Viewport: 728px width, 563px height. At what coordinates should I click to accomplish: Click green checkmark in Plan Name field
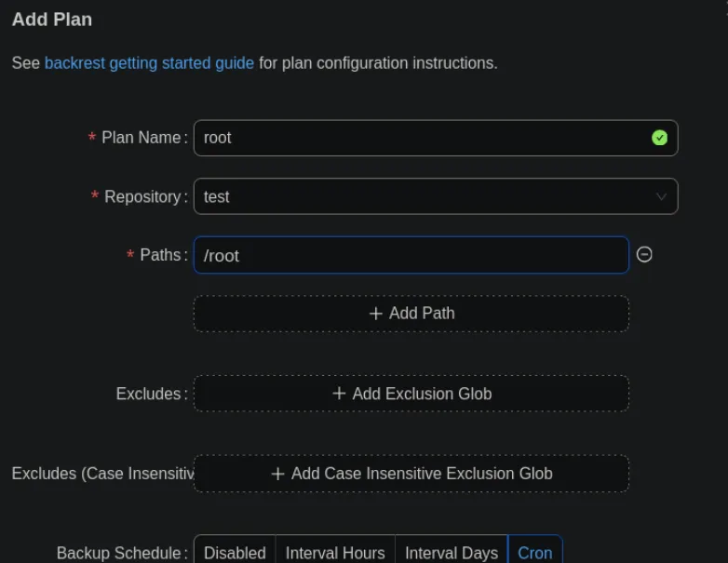[659, 138]
